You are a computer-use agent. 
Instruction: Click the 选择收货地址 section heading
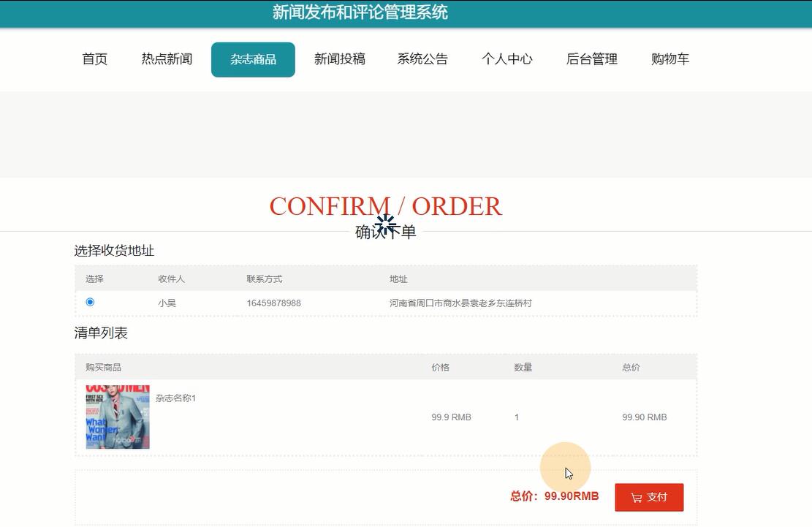pyautogui.click(x=114, y=251)
